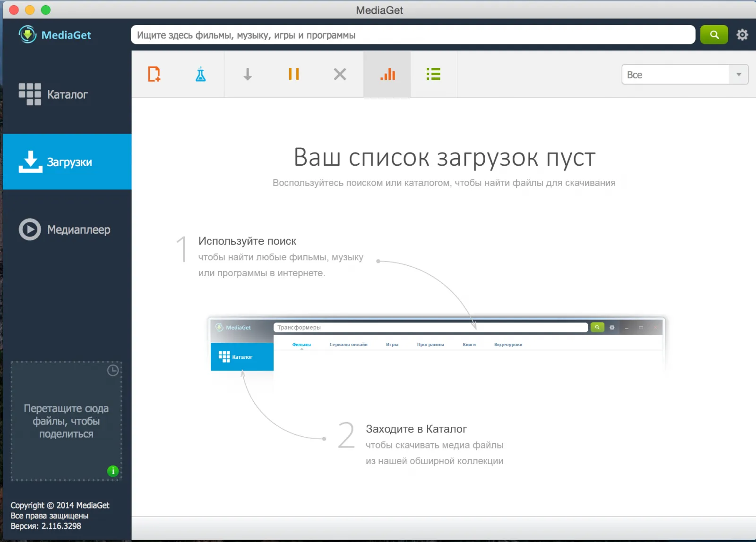The image size is (756, 542).
Task: Click the MediaGet logo
Action: [55, 35]
